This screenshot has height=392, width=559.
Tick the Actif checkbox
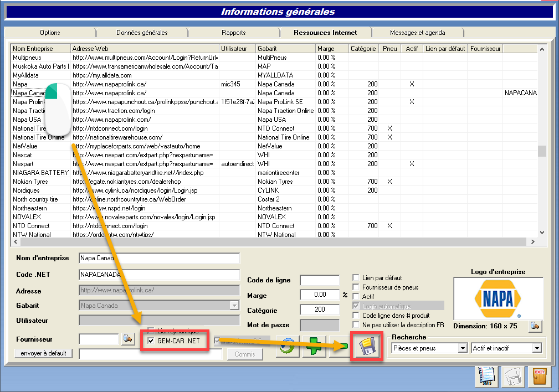(356, 296)
